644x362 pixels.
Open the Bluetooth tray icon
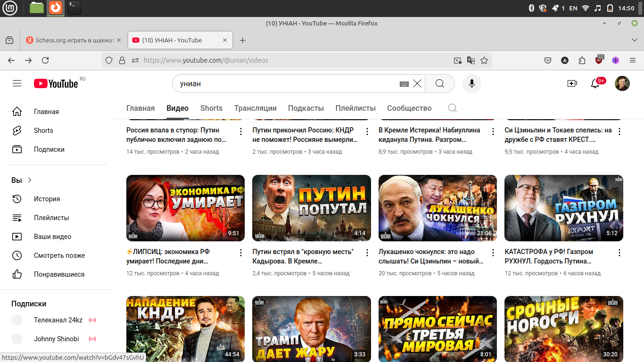[531, 8]
